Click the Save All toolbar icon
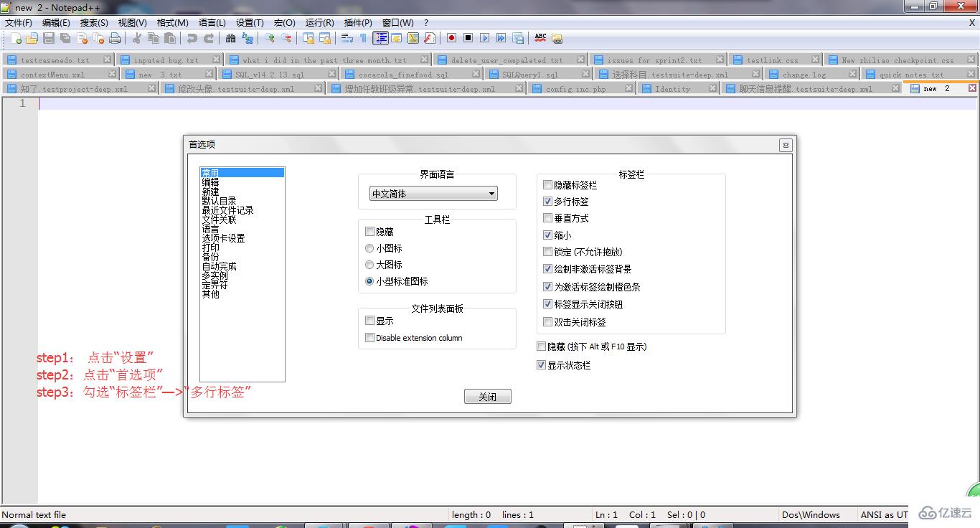980x528 pixels. (x=65, y=38)
